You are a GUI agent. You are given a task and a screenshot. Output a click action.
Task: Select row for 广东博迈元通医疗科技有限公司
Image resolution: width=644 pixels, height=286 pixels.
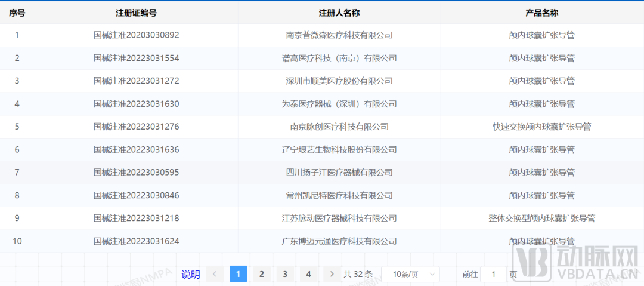coord(339,241)
